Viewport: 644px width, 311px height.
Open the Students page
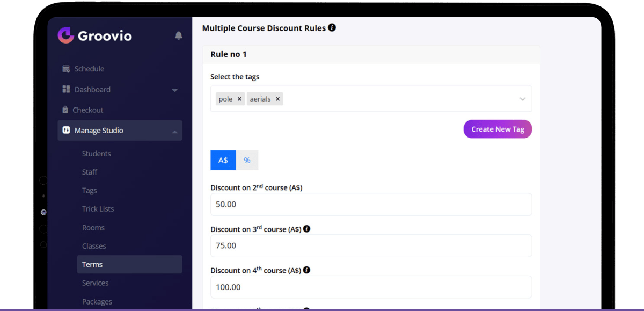(x=97, y=154)
